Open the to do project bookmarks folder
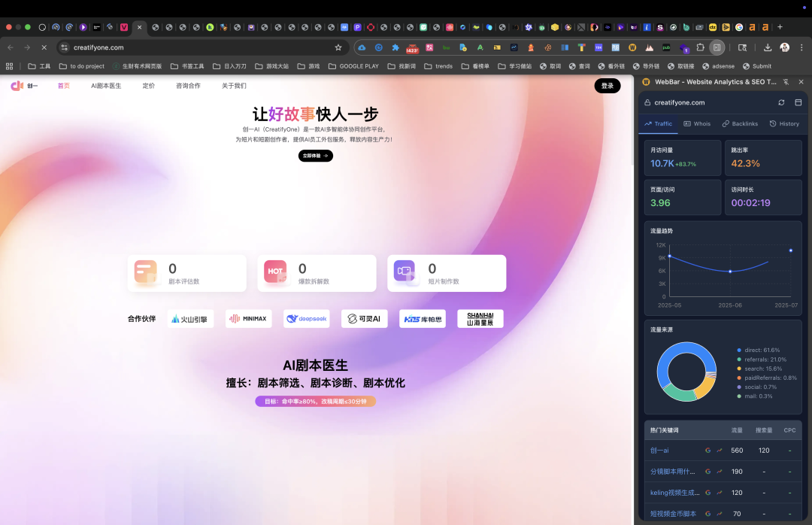Image resolution: width=812 pixels, height=525 pixels. (82, 66)
